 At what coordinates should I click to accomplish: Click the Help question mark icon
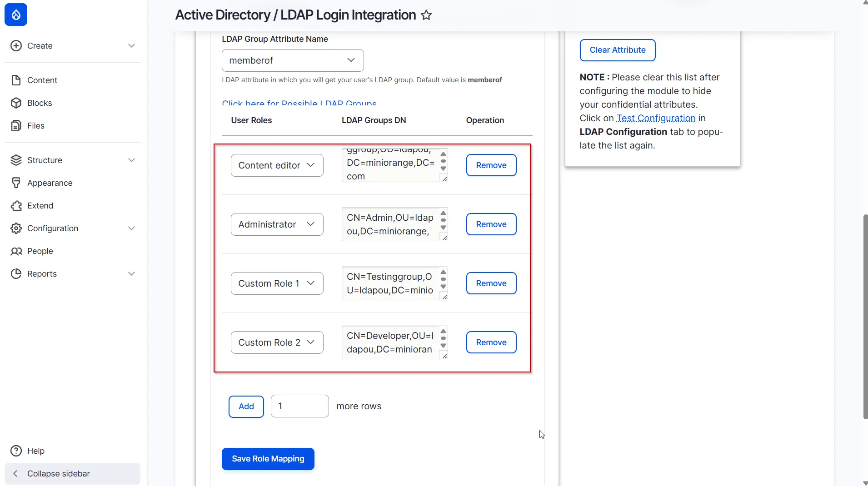(16, 451)
